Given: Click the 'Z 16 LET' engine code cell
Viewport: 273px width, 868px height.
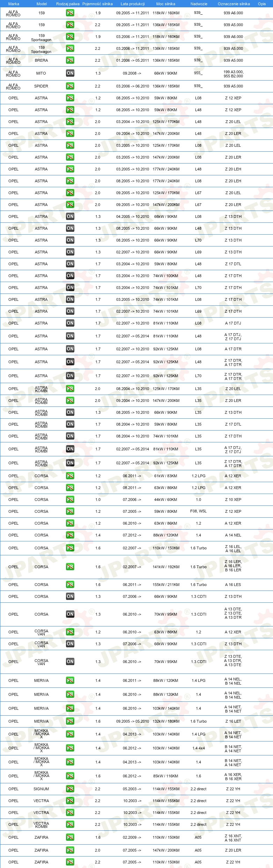Looking at the screenshot, I should [x=233, y=721].
